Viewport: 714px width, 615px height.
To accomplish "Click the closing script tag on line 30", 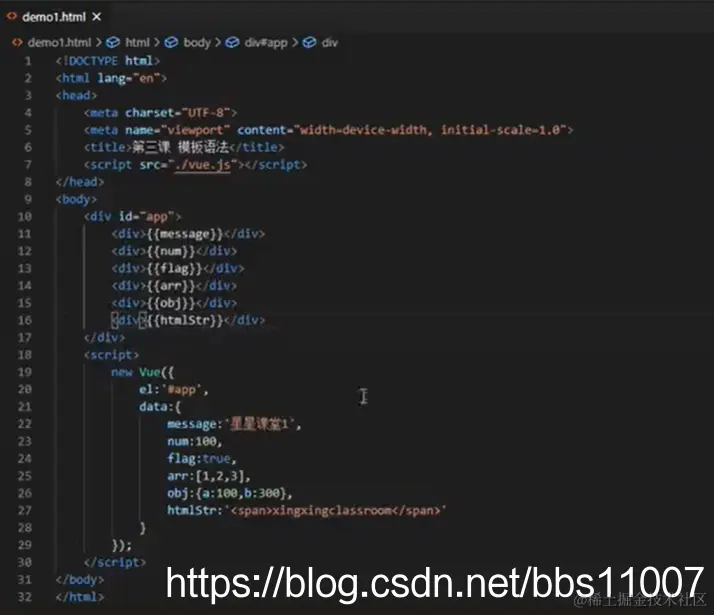I will tap(115, 563).
